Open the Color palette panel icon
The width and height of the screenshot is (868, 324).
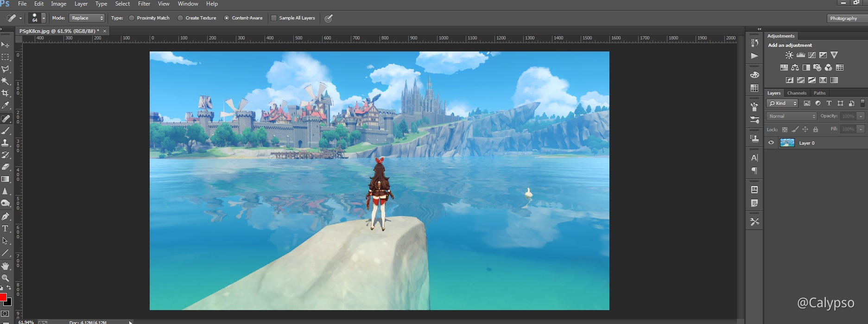754,75
